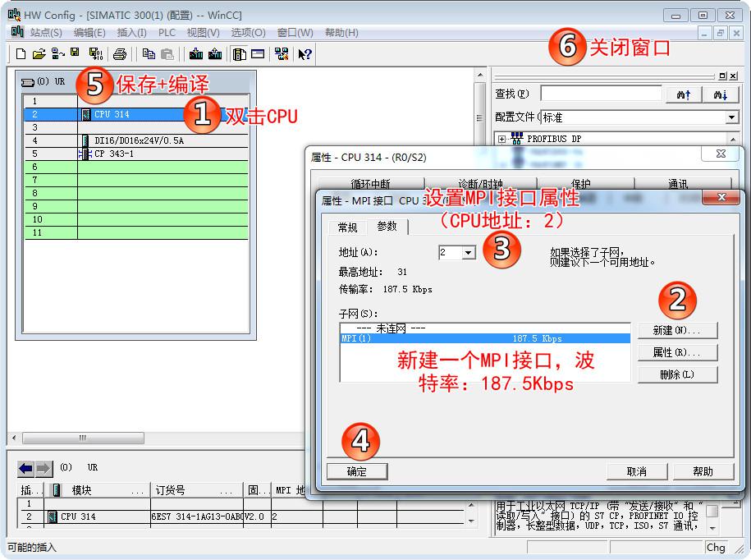Click the 新建(N)... subnet button
This screenshot has width=751, height=560.
tap(677, 330)
